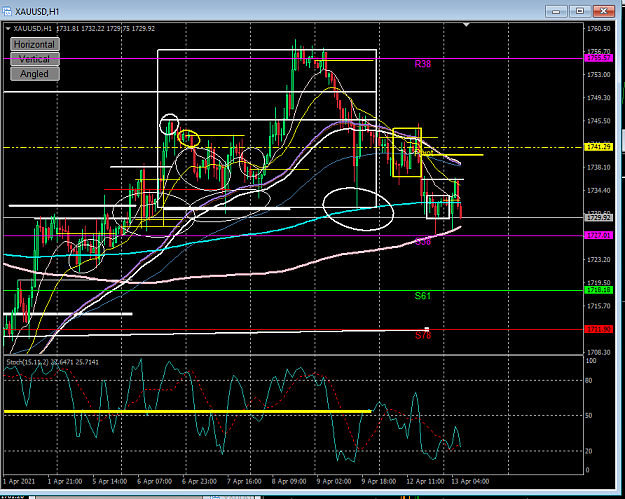Viewport: 625px width, 499px height.
Task: Click the Vertical line button
Action: [x=35, y=59]
